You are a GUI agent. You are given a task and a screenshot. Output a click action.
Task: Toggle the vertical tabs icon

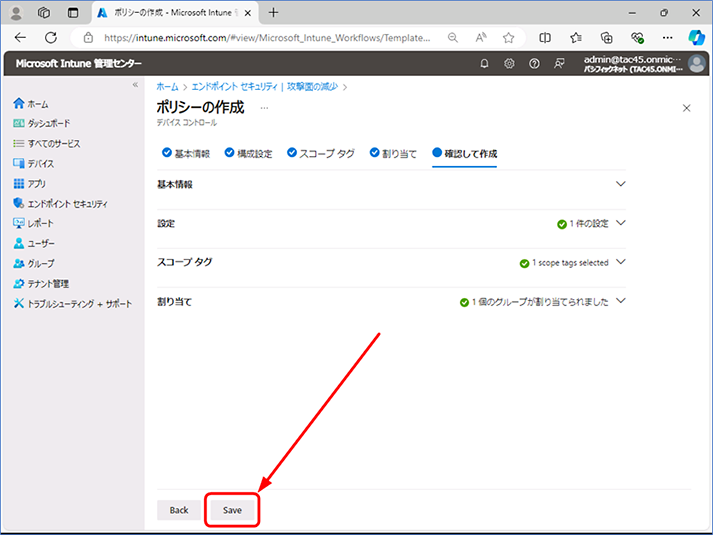tap(73, 13)
